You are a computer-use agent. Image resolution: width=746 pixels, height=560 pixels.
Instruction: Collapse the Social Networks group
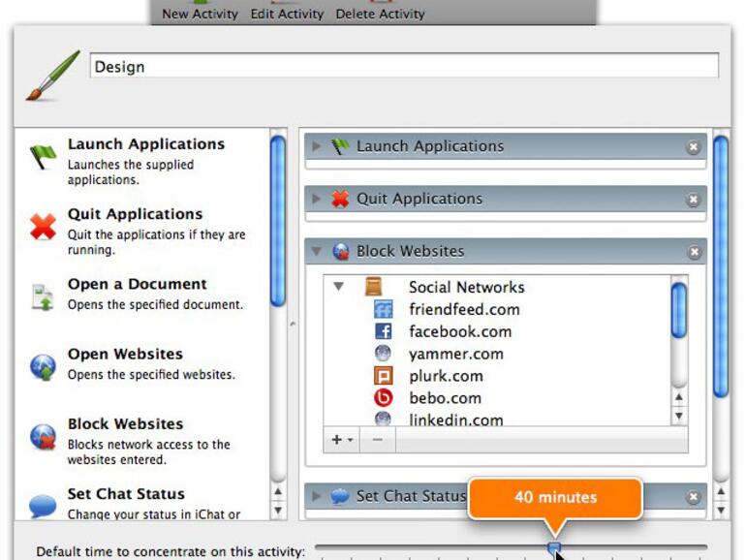pyautogui.click(x=338, y=287)
